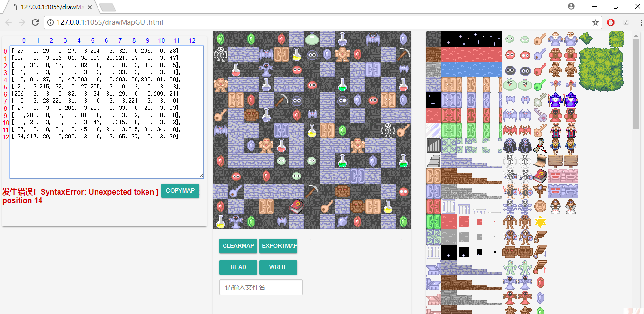Select the blue water strip tile
Screen dimensions: 644x314
(471, 69)
